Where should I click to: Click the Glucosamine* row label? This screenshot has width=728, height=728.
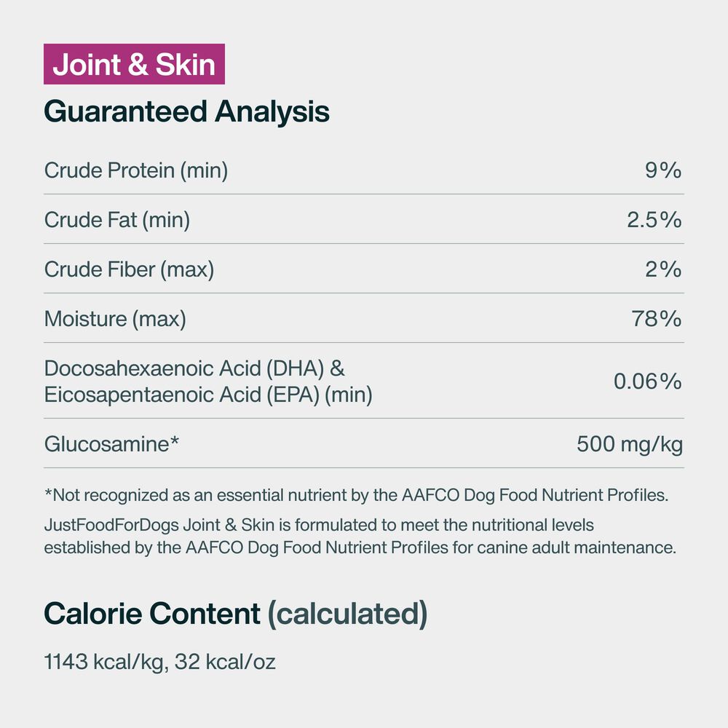click(x=112, y=443)
